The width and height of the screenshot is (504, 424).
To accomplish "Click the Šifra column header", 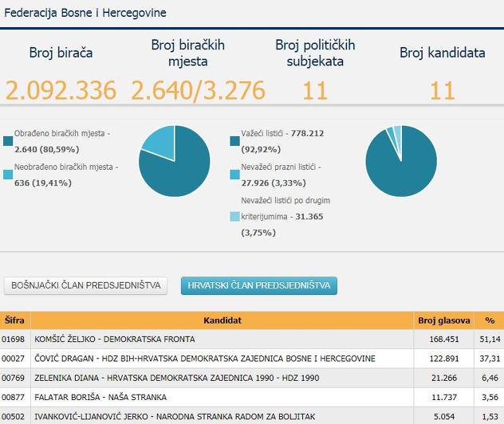I will [14, 320].
